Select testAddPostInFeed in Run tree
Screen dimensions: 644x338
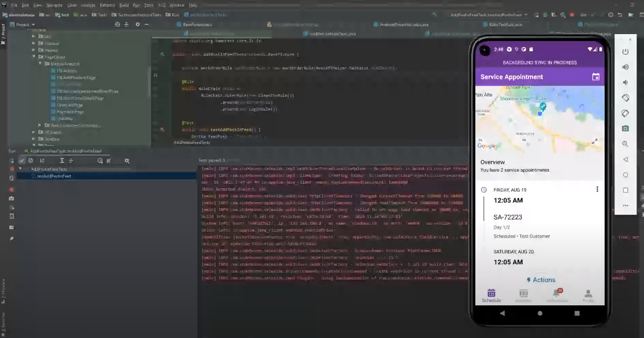pos(54,176)
